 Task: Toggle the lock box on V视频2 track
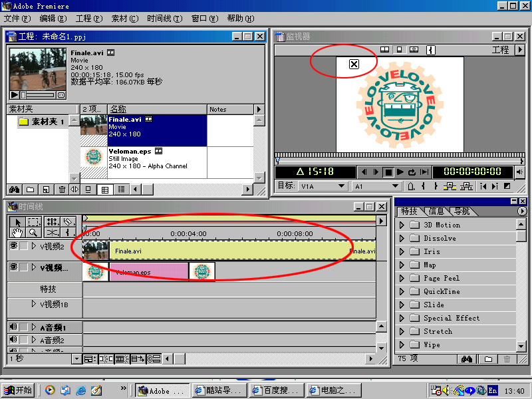click(x=24, y=246)
